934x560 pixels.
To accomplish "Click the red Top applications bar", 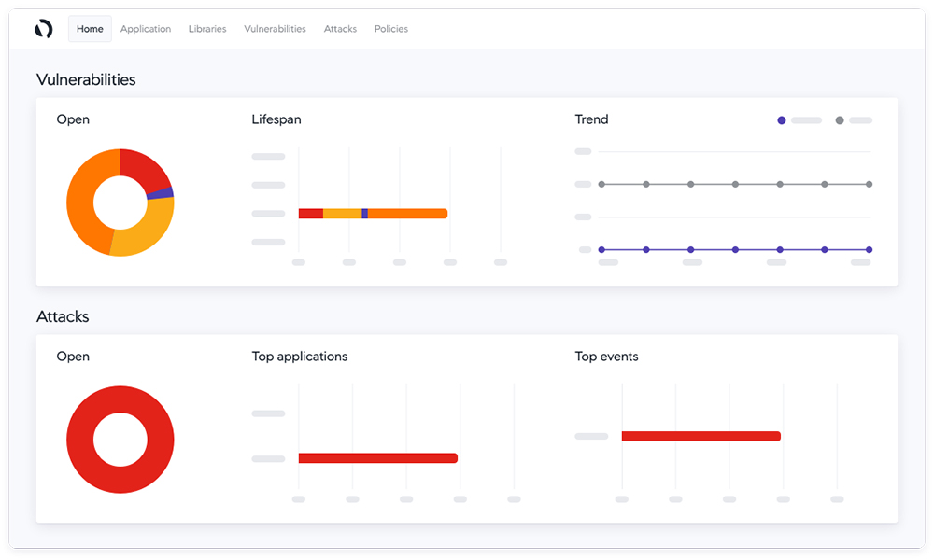I will 378,458.
